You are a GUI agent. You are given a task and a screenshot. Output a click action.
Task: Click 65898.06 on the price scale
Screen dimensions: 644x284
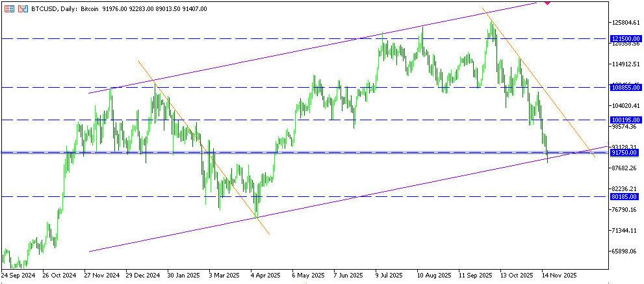pos(625,252)
